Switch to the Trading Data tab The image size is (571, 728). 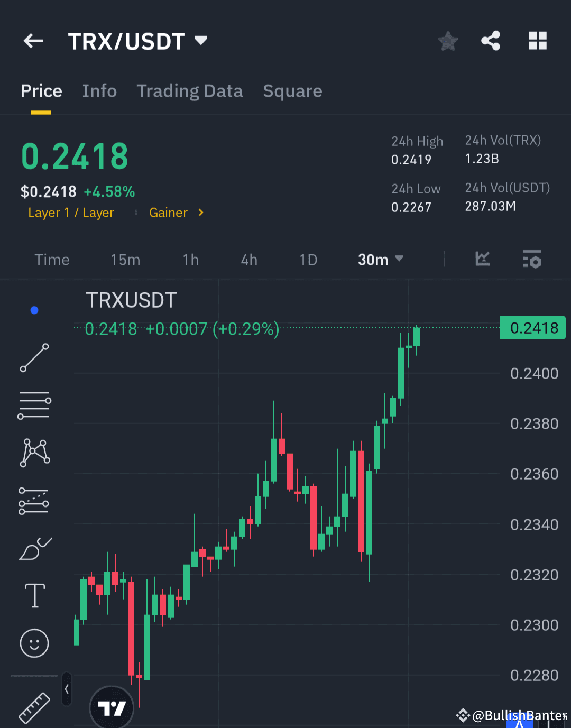(190, 91)
